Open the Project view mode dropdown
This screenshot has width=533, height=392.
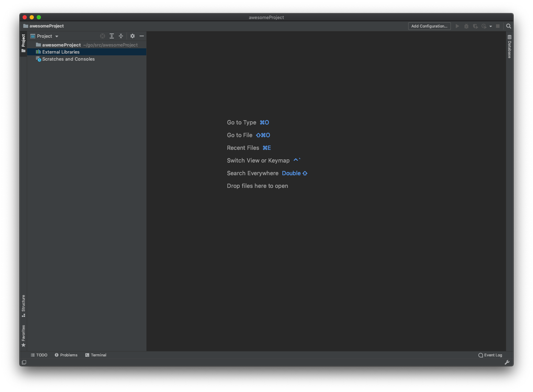[44, 36]
